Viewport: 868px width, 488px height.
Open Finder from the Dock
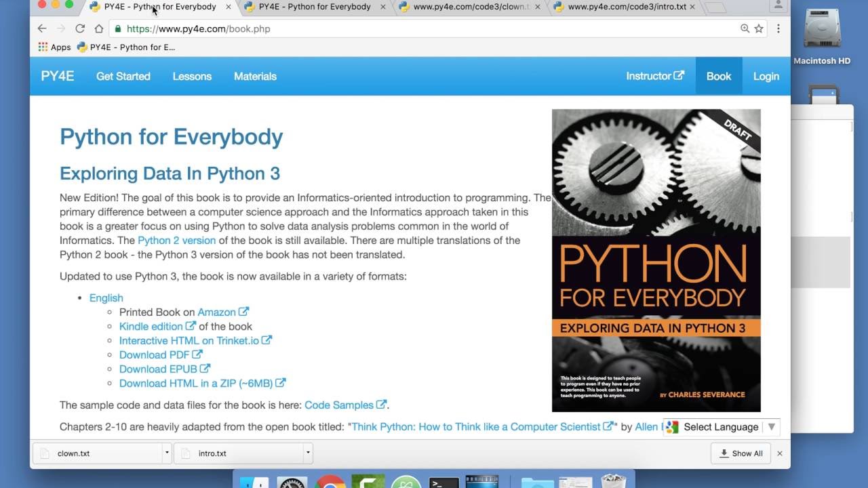255,482
